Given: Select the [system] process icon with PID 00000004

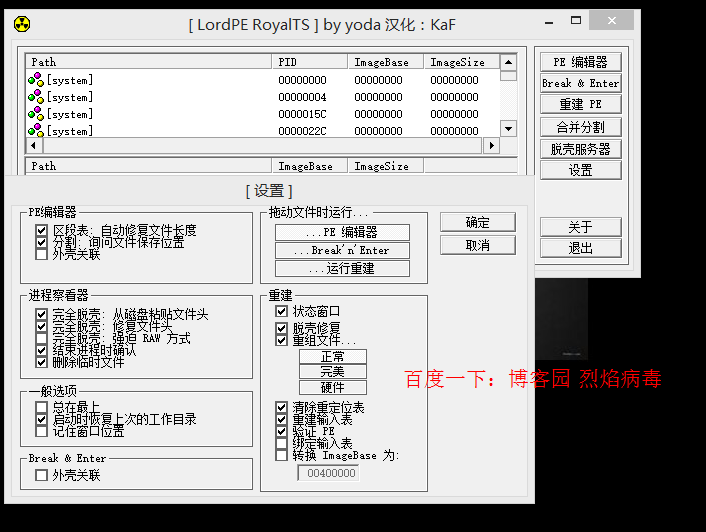Looking at the screenshot, I should pyautogui.click(x=36, y=97).
